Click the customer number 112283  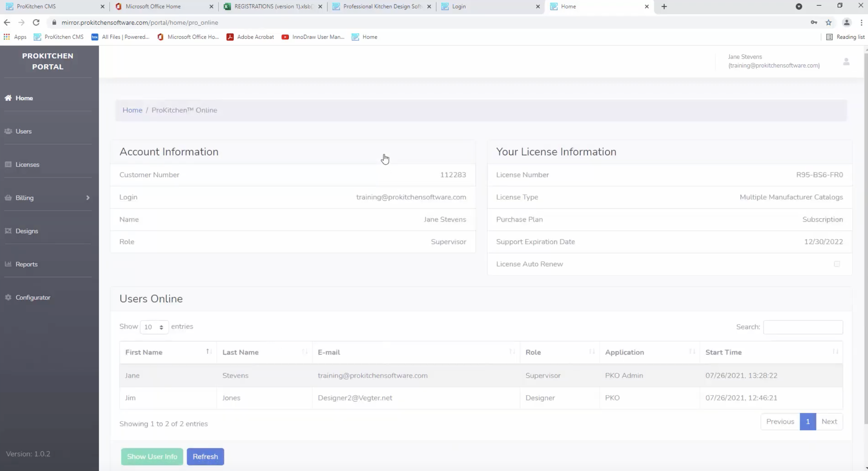click(453, 175)
